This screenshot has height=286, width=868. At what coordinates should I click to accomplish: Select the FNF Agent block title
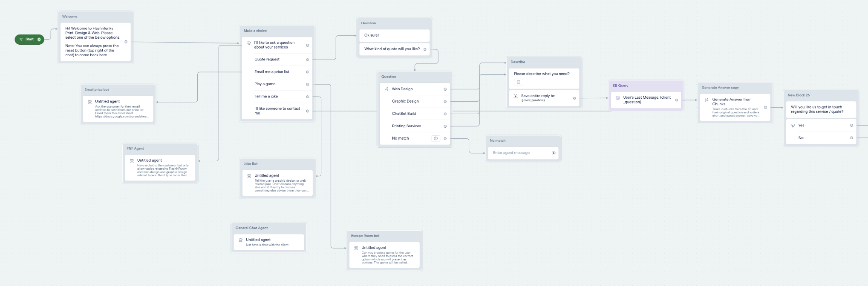click(135, 149)
